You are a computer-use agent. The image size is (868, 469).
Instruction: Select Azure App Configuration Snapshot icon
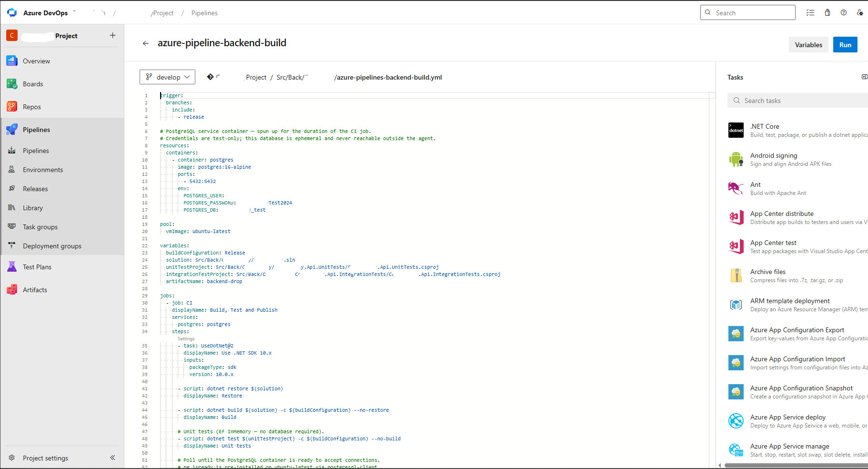pyautogui.click(x=736, y=392)
